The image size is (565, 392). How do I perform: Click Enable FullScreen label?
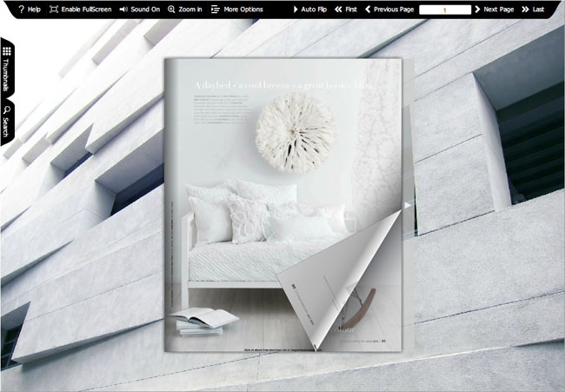tap(86, 10)
